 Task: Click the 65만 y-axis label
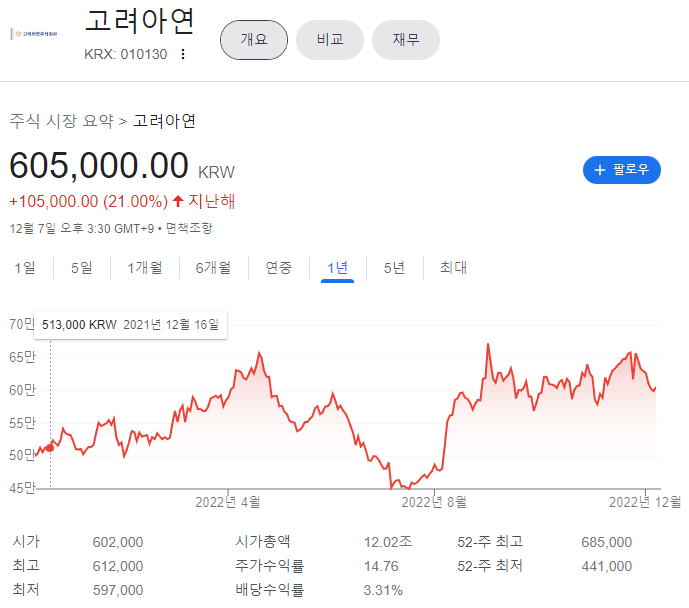[x=22, y=357]
